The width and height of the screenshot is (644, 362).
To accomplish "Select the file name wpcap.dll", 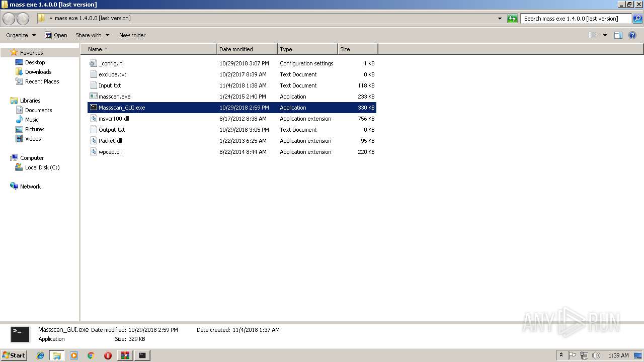I will click(x=110, y=152).
